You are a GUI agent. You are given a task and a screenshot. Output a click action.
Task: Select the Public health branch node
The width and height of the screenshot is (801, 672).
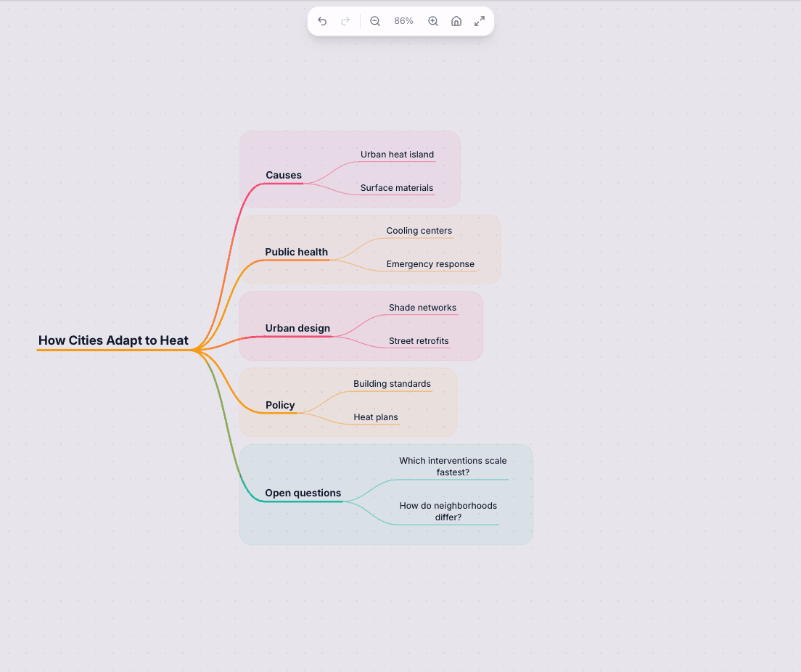tap(296, 252)
